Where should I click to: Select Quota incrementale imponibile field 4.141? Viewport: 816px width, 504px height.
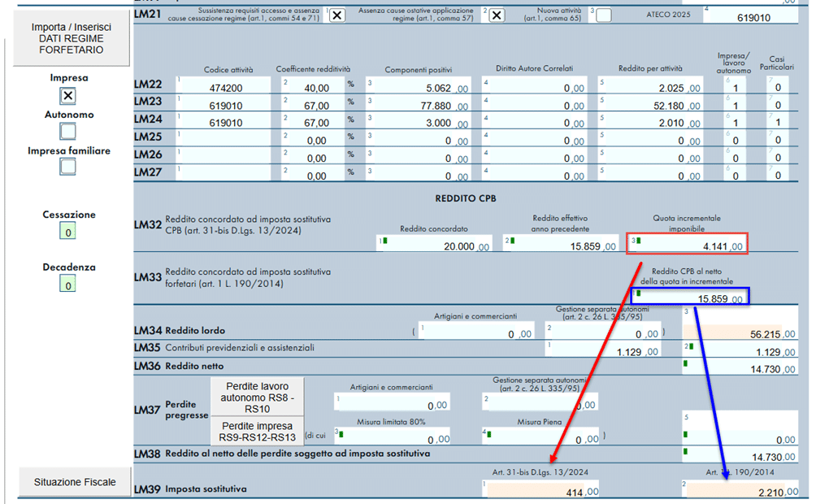(687, 245)
